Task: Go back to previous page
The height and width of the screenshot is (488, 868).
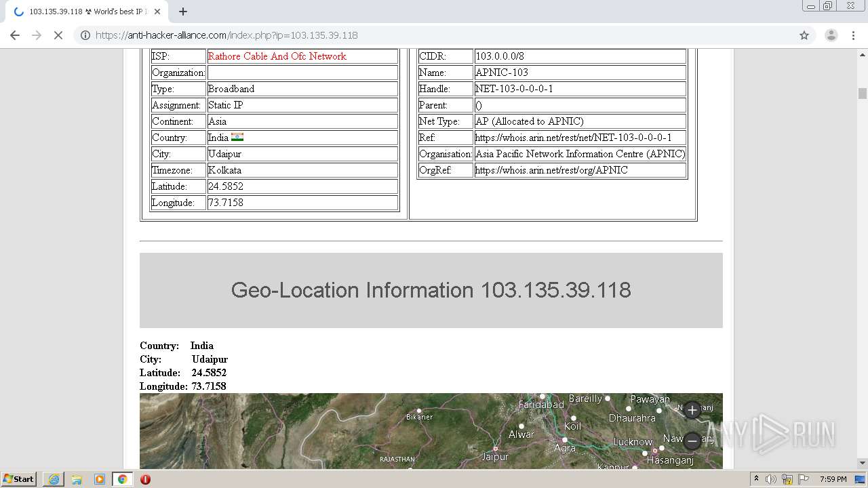Action: click(x=15, y=35)
